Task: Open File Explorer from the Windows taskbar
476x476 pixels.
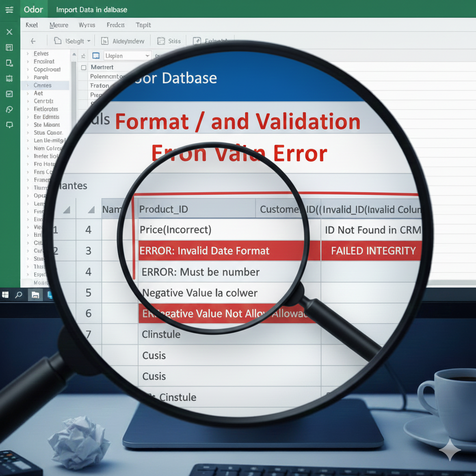Action: (x=34, y=295)
